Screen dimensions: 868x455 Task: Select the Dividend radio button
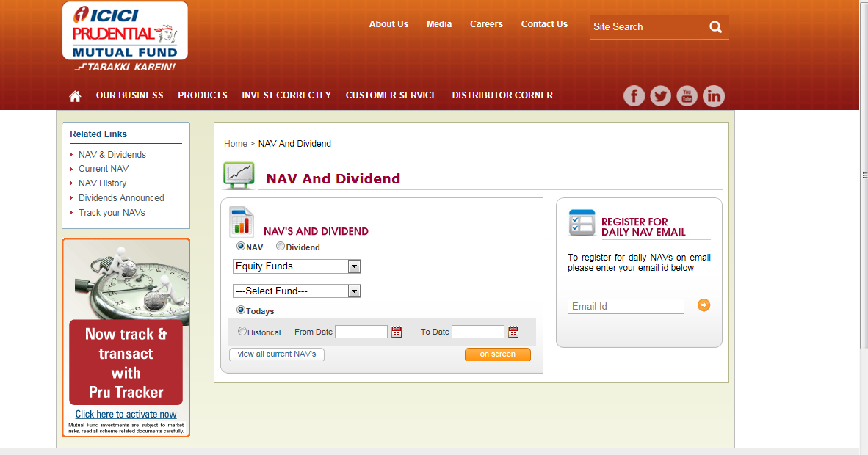280,247
